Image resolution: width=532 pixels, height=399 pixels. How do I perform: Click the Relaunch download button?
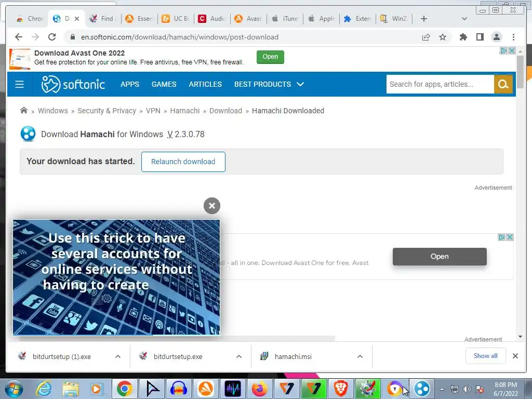point(183,162)
